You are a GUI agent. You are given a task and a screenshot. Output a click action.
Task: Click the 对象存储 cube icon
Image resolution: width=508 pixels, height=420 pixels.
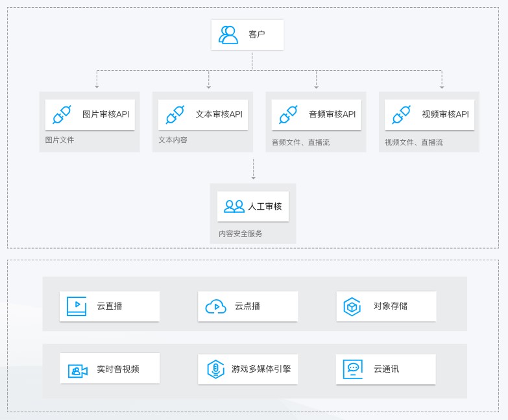coord(352,306)
